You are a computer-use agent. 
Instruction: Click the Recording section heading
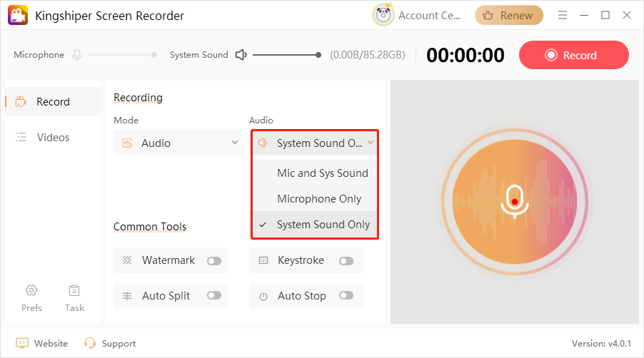click(x=138, y=98)
